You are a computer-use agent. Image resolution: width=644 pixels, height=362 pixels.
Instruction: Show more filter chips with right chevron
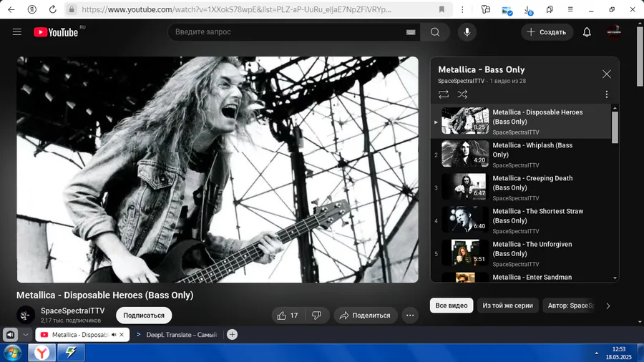608,305
